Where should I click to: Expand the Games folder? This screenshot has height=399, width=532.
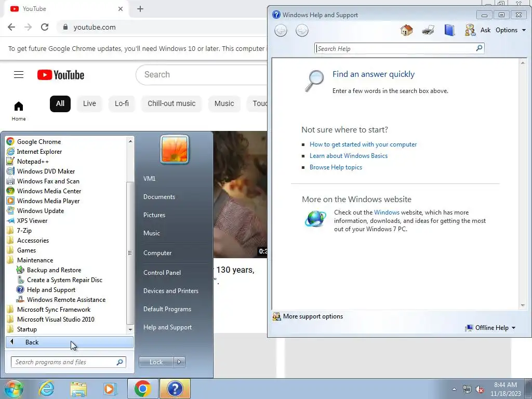[26, 250]
